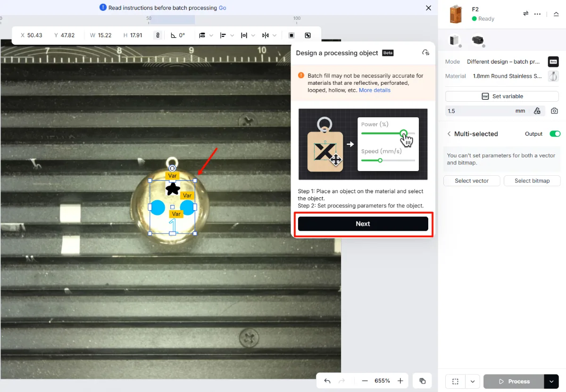Click the Select vector button
The height and width of the screenshot is (392, 566).
coord(472,181)
